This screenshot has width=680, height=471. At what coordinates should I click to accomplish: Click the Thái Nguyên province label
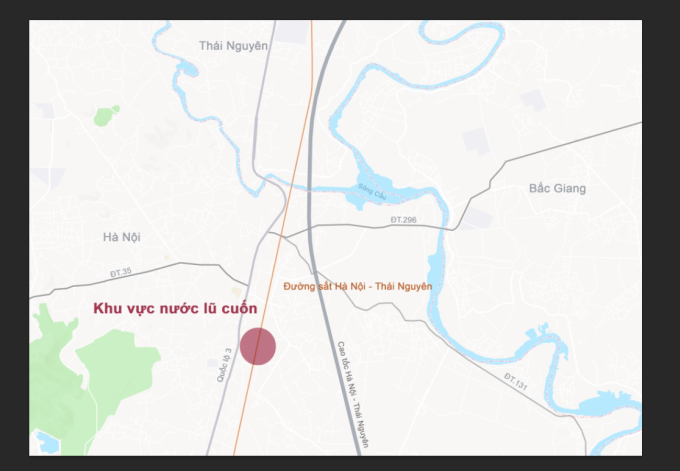(x=233, y=46)
